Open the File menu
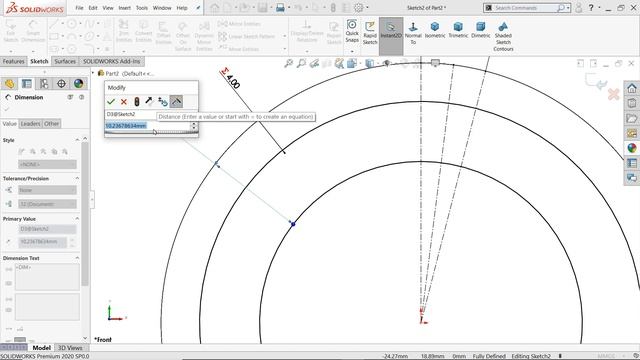This screenshot has height=360, width=640. click(79, 8)
